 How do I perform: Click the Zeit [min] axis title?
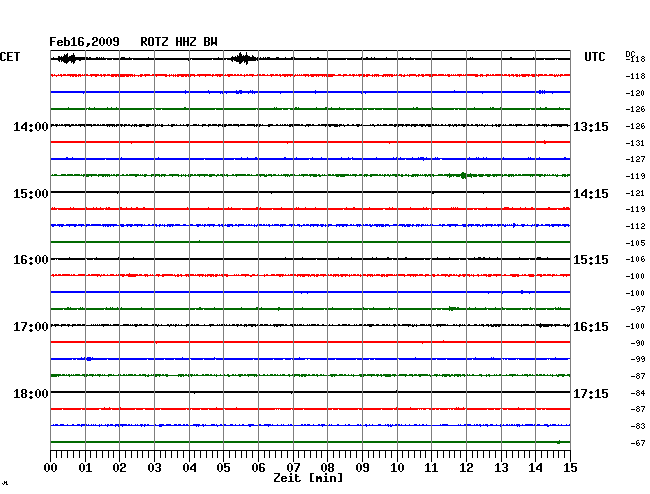(308, 478)
